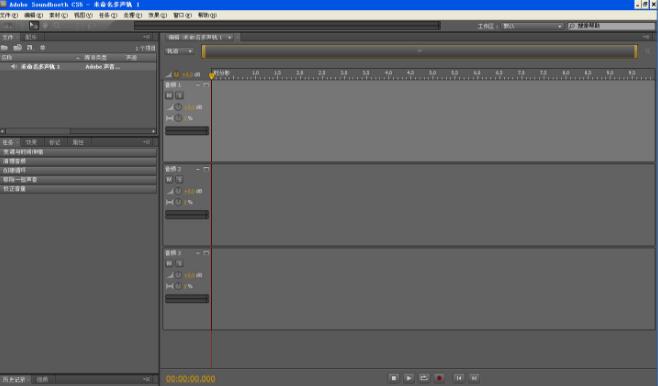Screen dimensions: 658x386
Task: Click the volume knob of audio track 3
Action: (178, 275)
